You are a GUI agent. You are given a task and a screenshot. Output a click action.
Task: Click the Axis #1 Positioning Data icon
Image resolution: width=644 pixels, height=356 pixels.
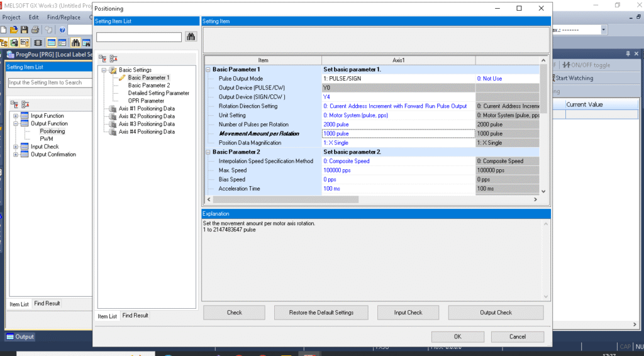(x=113, y=109)
